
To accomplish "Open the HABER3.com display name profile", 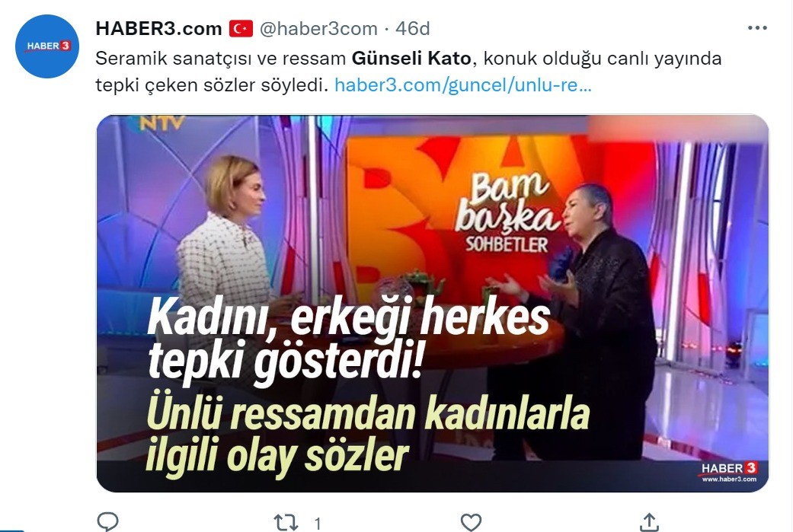I will [x=158, y=29].
